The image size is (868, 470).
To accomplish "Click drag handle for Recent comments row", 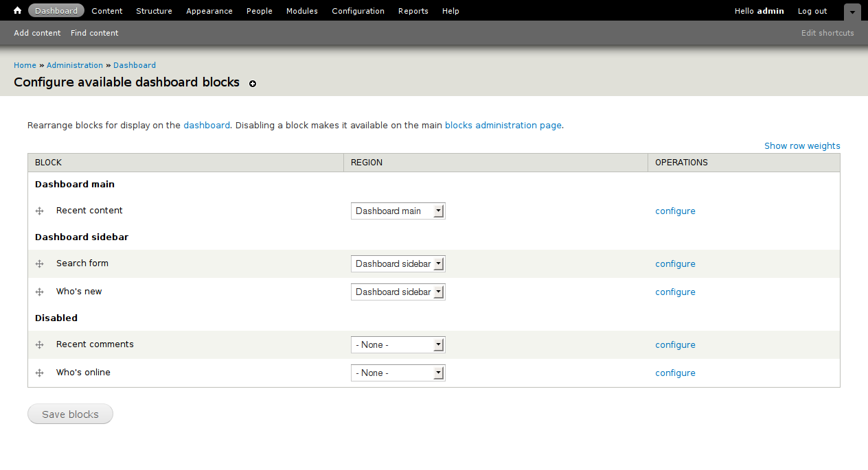I will point(40,345).
